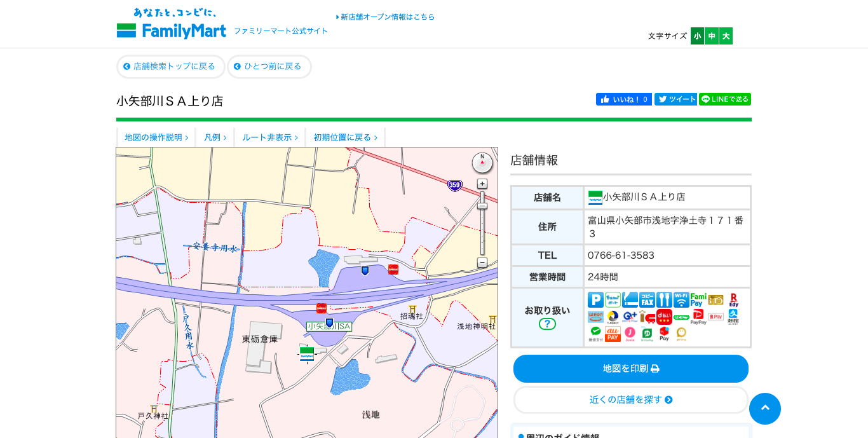Open the map operation guide (地図の操作説明)
The image size is (868, 438).
(x=156, y=137)
